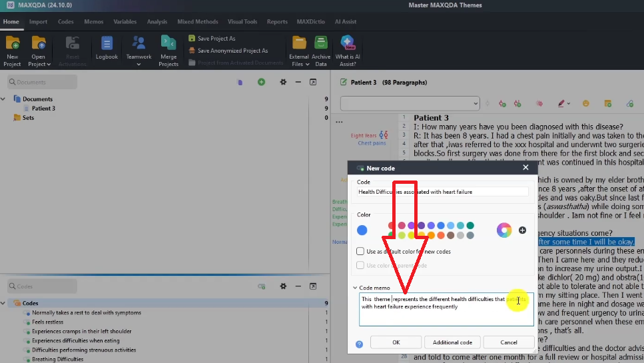
Task: Collapse the Documents tree node
Action: pyautogui.click(x=3, y=99)
